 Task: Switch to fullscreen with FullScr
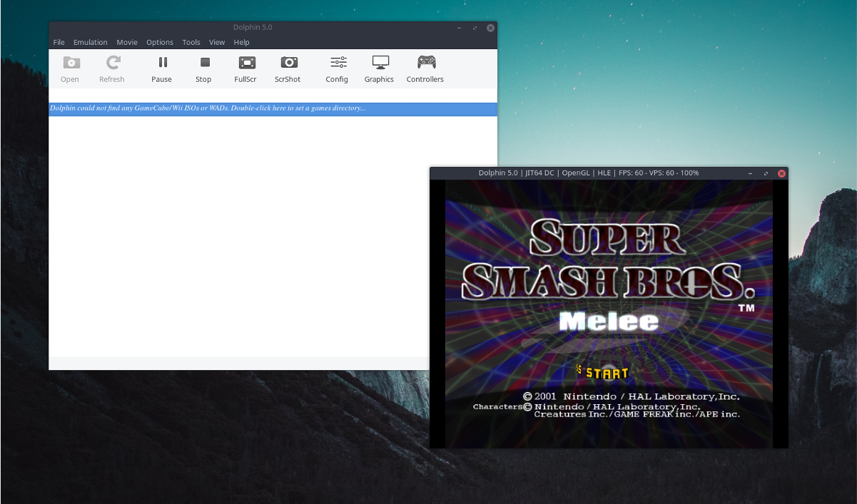(246, 69)
